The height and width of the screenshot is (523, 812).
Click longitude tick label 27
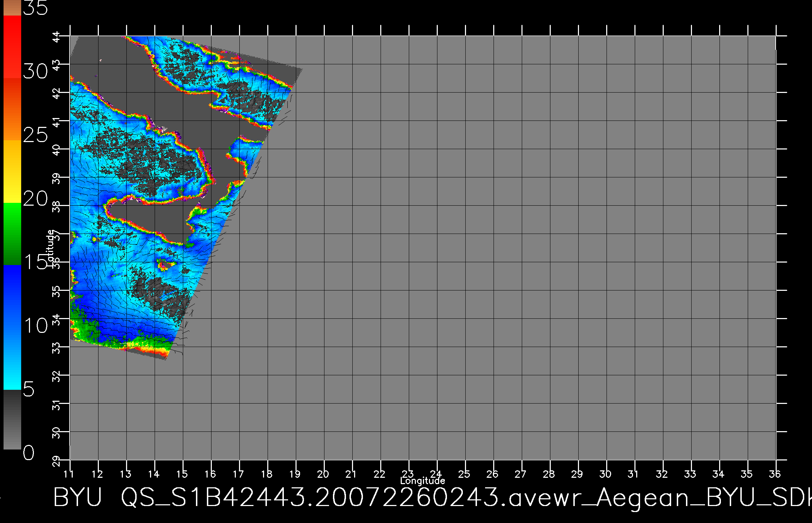pos(521,474)
